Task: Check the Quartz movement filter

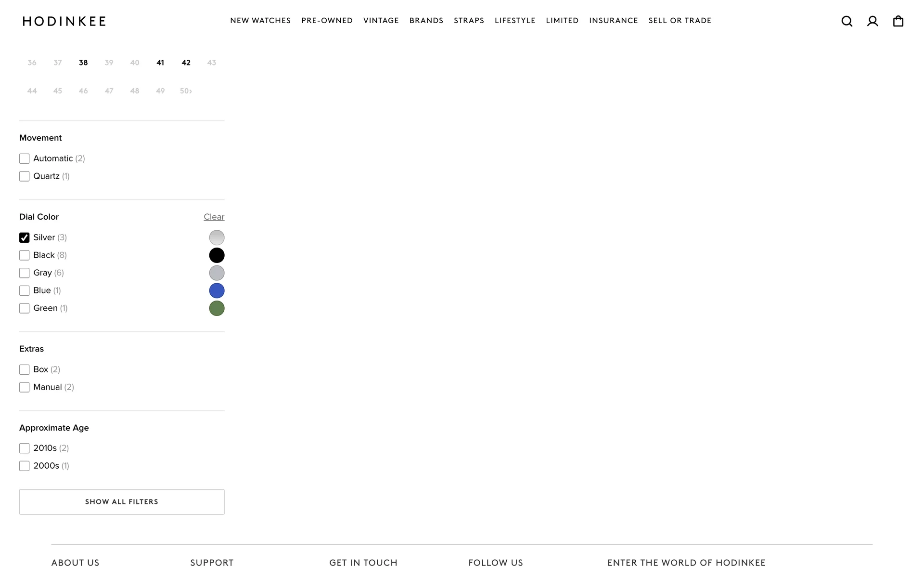Action: coord(25,176)
